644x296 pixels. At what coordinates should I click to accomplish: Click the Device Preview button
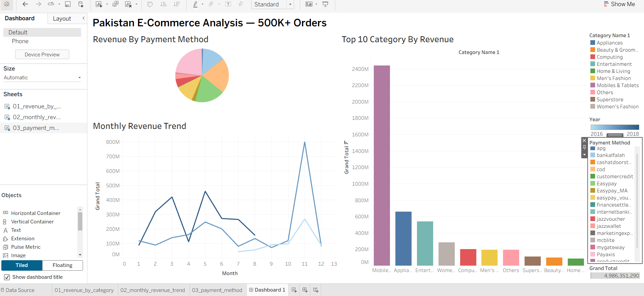coord(42,54)
